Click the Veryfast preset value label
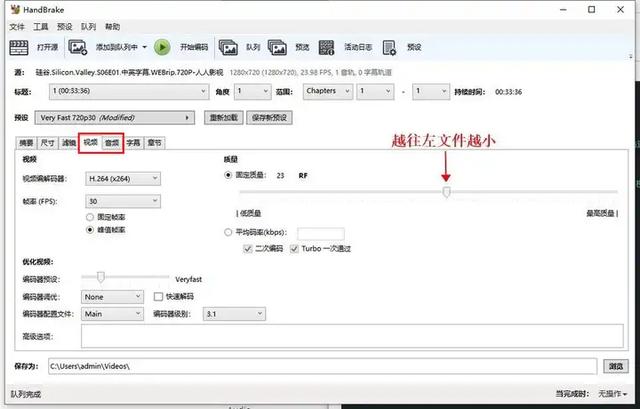640x409 pixels. click(189, 280)
